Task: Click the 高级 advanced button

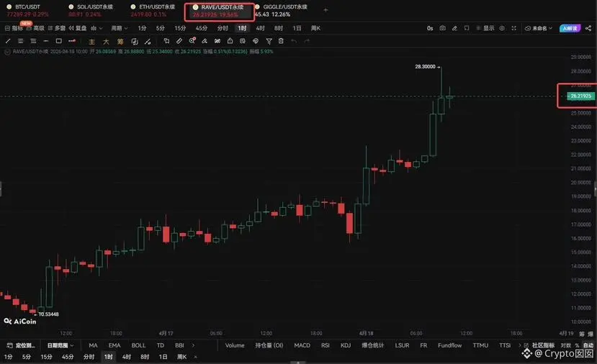Action: (35, 28)
